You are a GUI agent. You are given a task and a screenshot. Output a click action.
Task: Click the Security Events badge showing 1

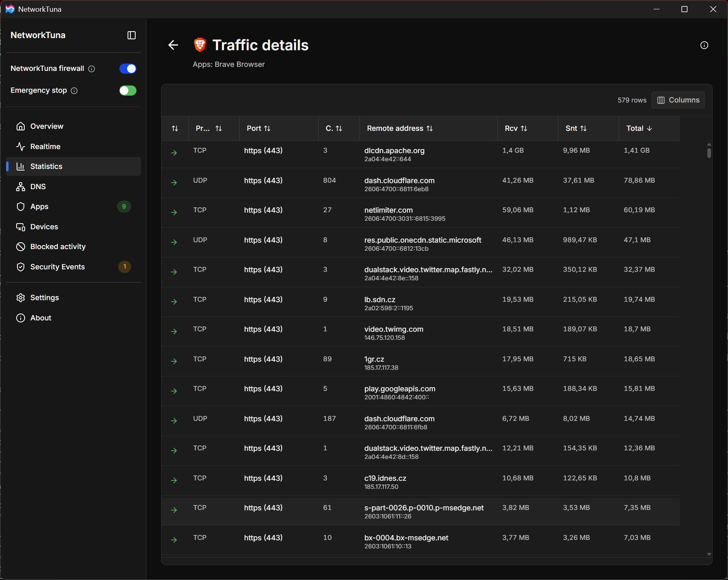pos(125,267)
